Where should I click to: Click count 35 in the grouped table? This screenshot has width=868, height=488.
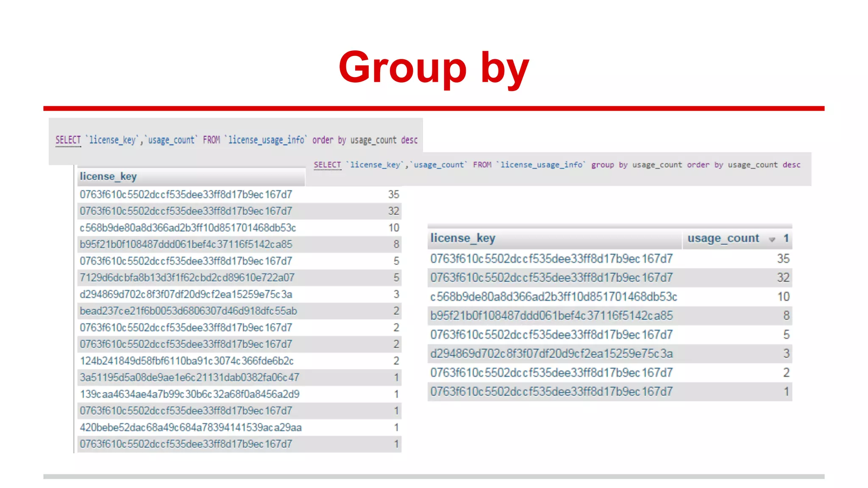coord(783,259)
